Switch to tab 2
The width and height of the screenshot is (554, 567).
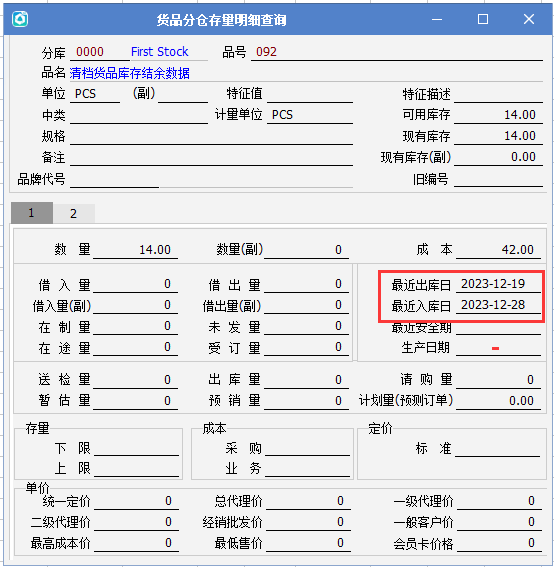(74, 213)
